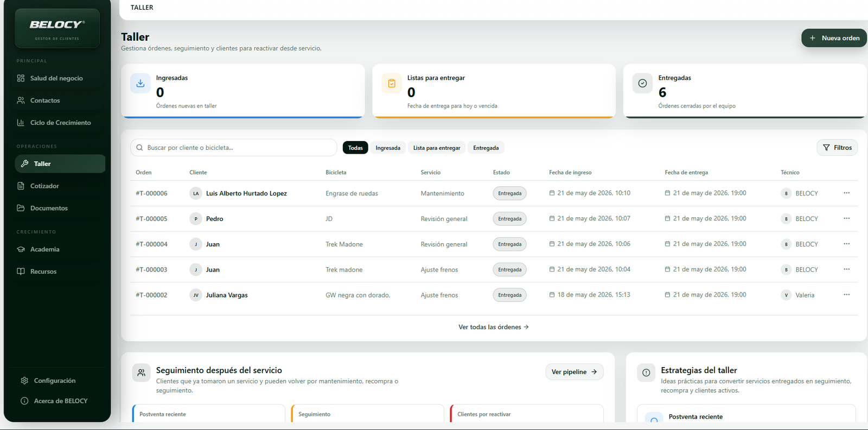Open row options for order #T-000005
The height and width of the screenshot is (430, 868).
(x=846, y=218)
